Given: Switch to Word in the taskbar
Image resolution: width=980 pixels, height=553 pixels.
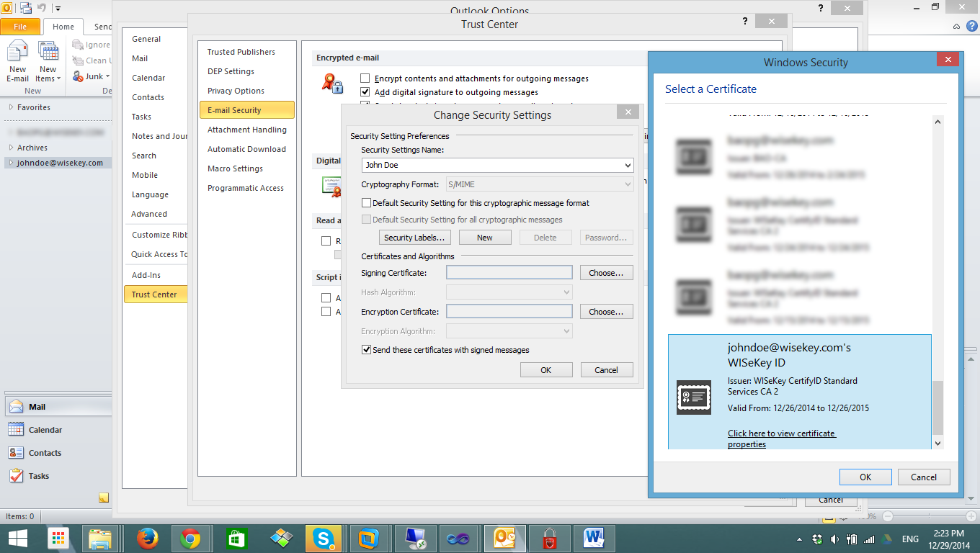Looking at the screenshot, I should tap(594, 538).
